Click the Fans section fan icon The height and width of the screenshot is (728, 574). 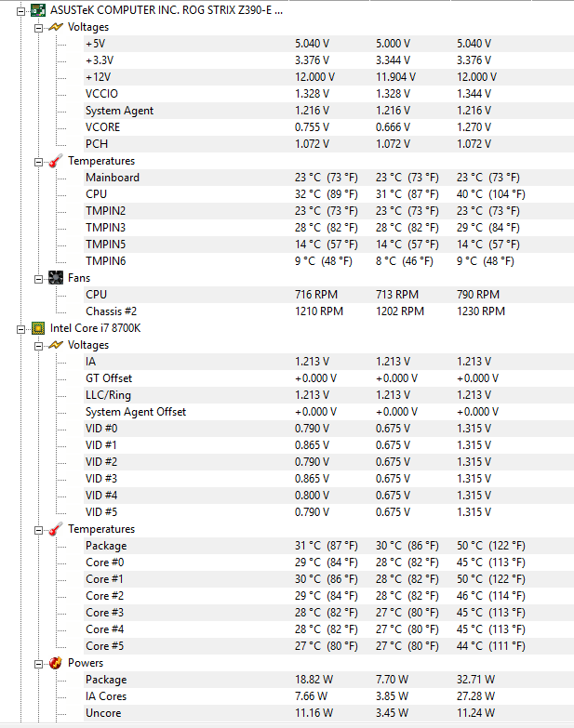[56, 278]
